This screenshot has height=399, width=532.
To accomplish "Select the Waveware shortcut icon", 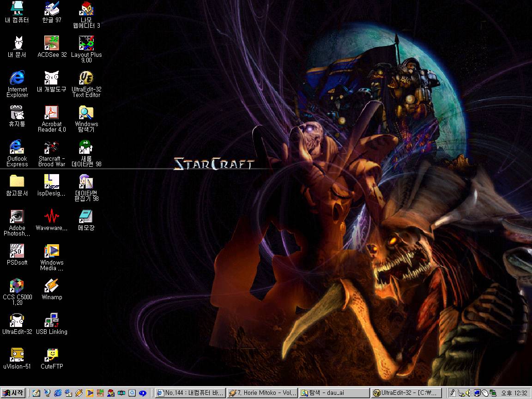I will [52, 219].
